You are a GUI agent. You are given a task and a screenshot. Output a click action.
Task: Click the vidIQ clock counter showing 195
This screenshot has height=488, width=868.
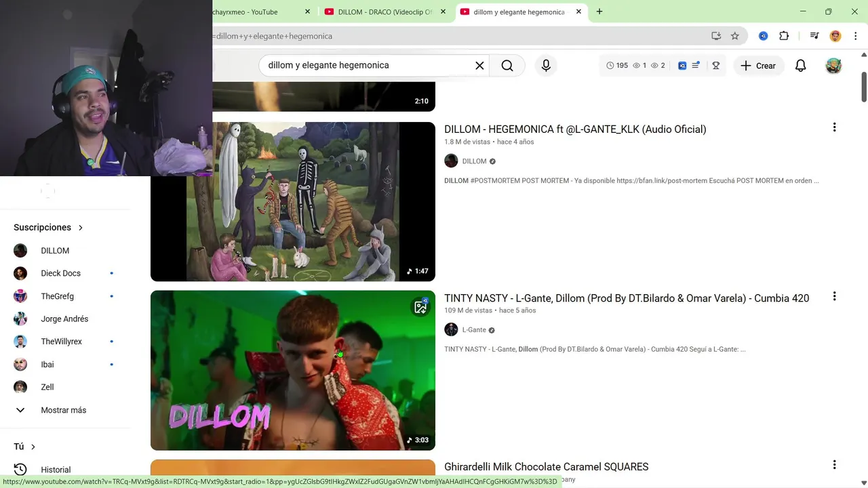(x=617, y=65)
